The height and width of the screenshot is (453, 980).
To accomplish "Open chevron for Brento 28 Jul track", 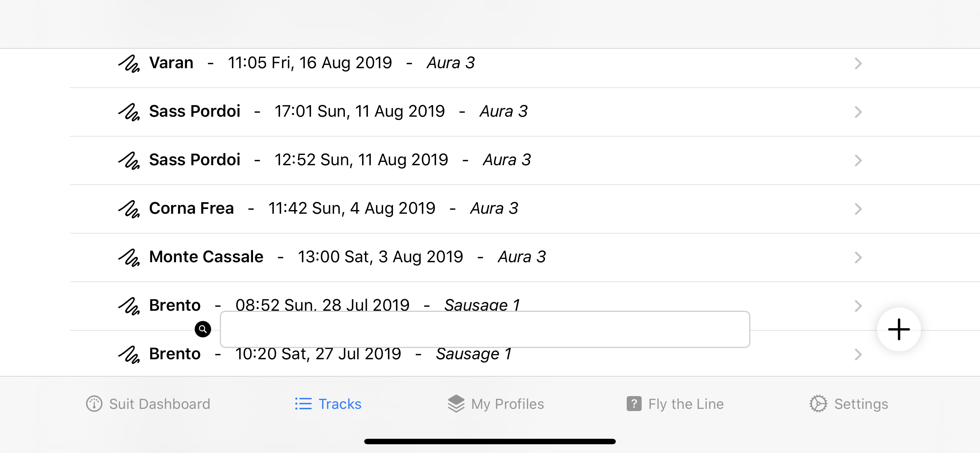I will (x=858, y=306).
